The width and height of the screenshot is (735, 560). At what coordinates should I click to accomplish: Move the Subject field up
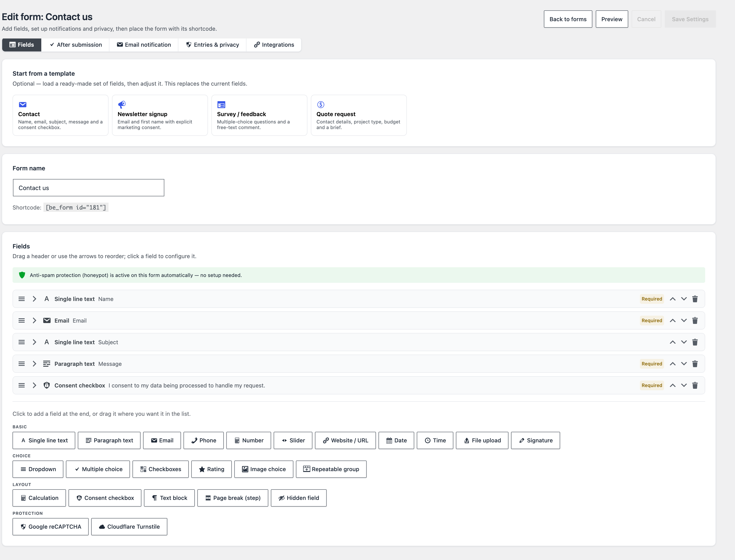point(673,342)
